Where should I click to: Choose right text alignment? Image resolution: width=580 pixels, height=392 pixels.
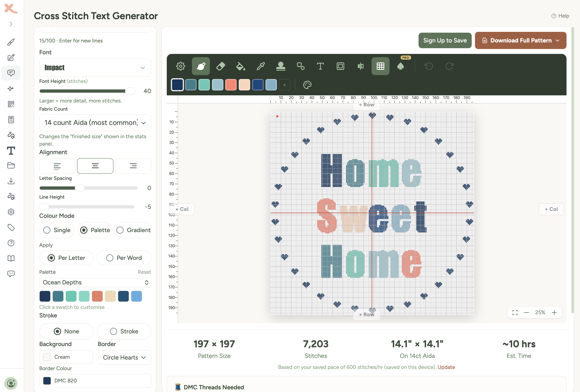[x=133, y=166]
